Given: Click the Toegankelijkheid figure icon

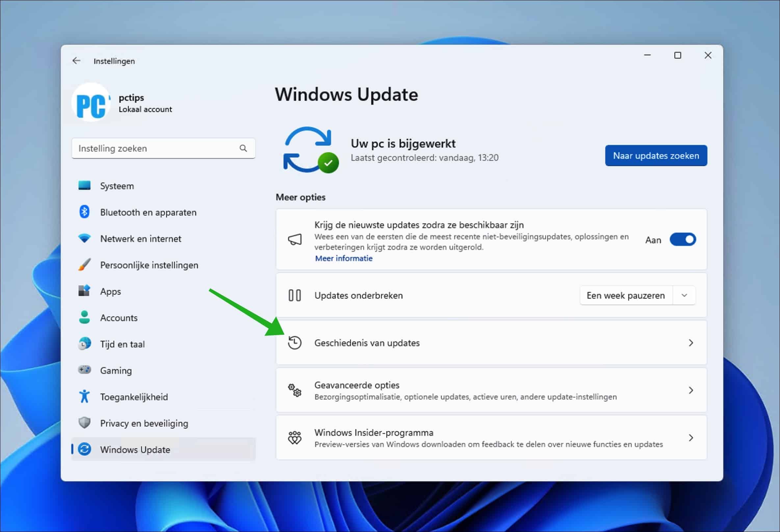Looking at the screenshot, I should (x=84, y=396).
